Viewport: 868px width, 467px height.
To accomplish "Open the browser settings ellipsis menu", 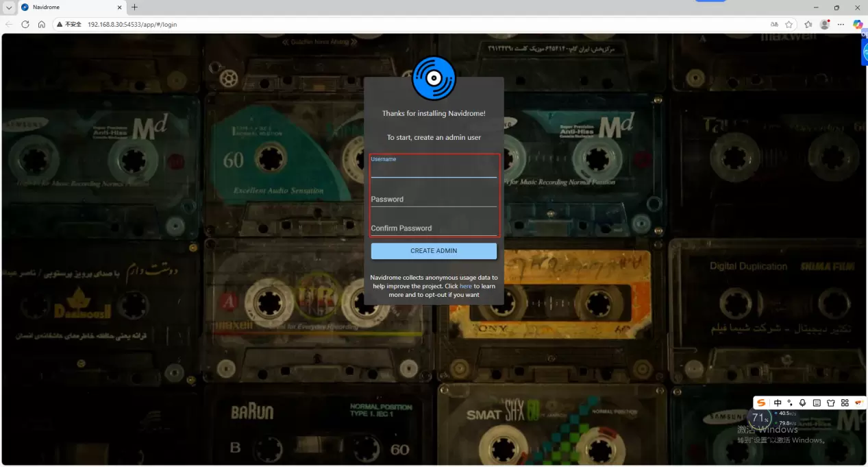I will [x=841, y=24].
